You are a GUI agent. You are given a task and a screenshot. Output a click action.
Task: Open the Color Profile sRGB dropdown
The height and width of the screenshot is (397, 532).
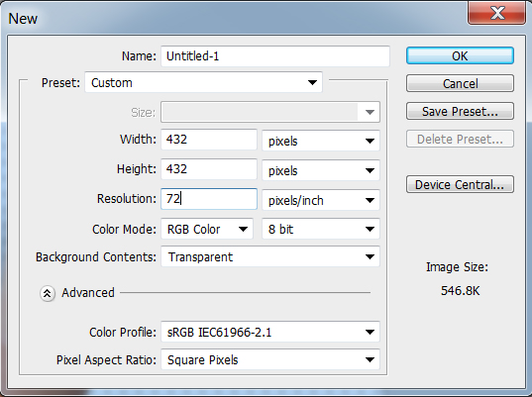[270, 332]
